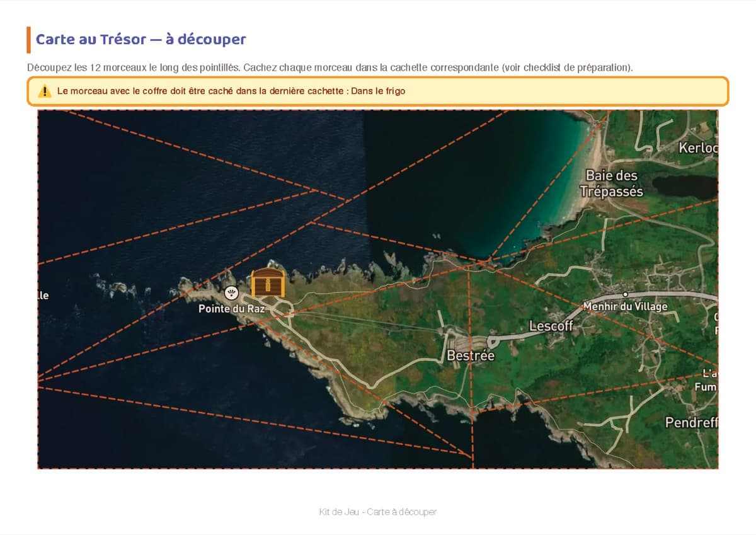Click the 'Fum' partial label at right edge
Viewport: 756px width, 535px height.
[706, 387]
